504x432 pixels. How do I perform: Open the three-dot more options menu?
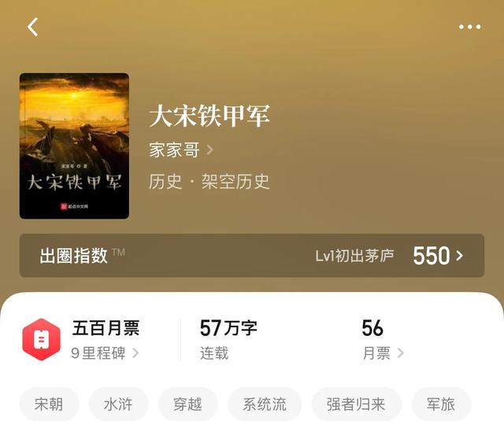[469, 27]
